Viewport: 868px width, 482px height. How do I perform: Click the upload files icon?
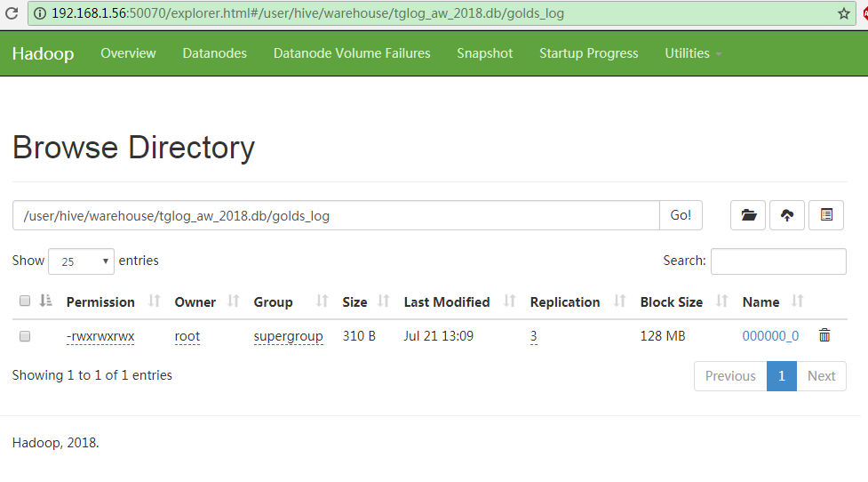pos(787,215)
